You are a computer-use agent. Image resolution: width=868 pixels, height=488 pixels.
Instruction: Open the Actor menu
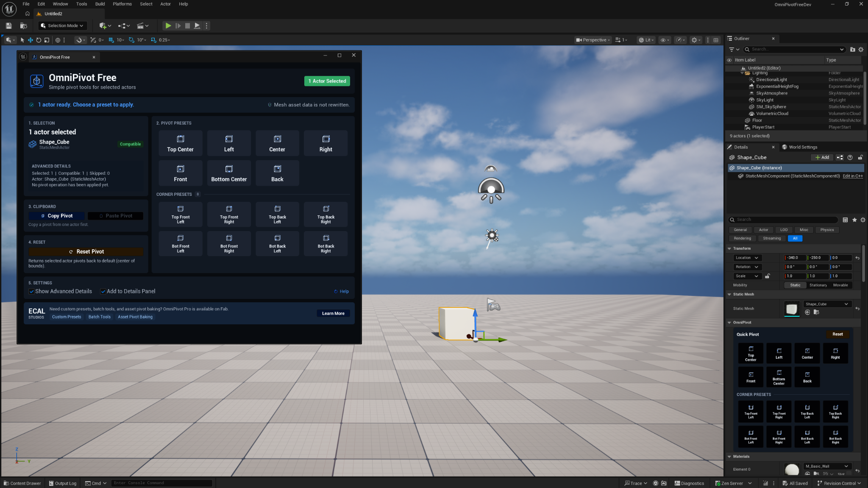165,4
